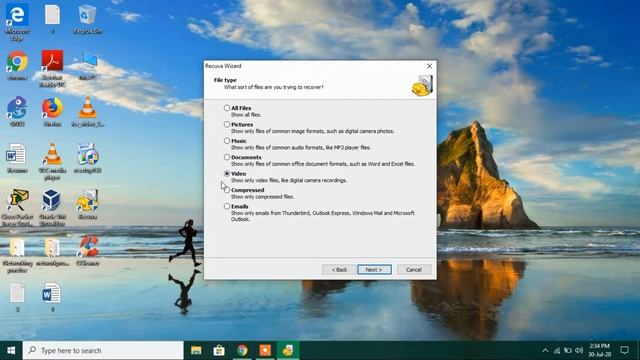640x360 pixels.
Task: Open Microsoft Store from the taskbar
Action: click(219, 351)
